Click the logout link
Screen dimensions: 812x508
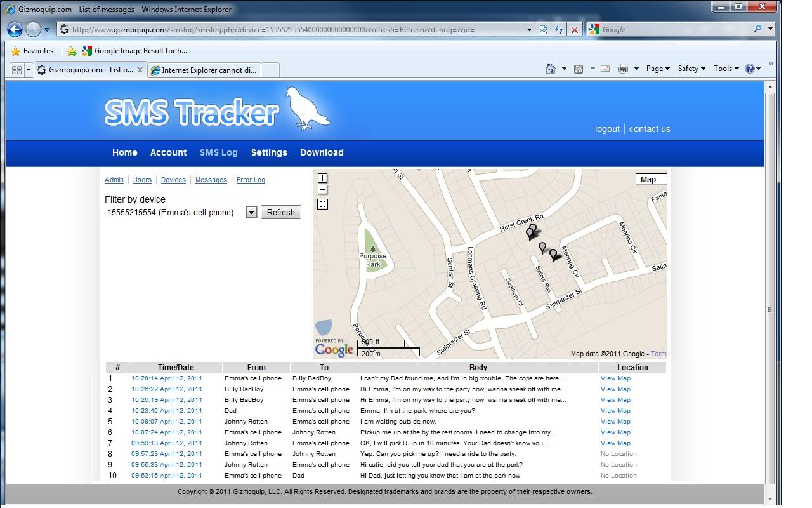tap(607, 129)
